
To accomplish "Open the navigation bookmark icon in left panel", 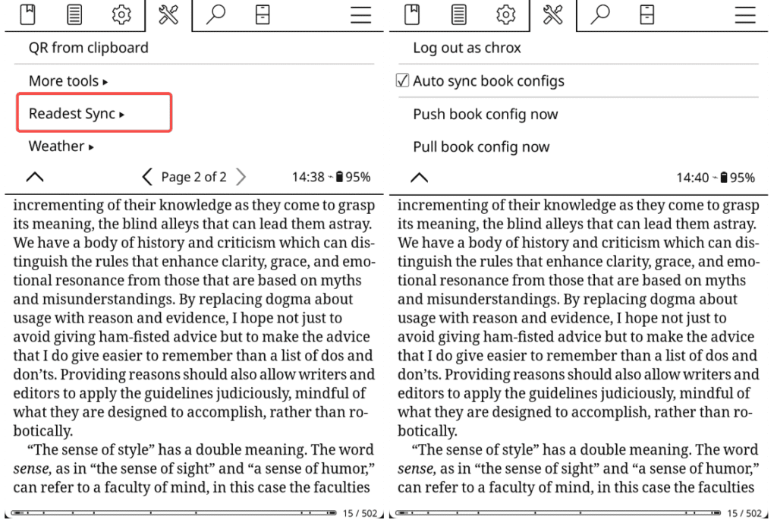I will (27, 14).
